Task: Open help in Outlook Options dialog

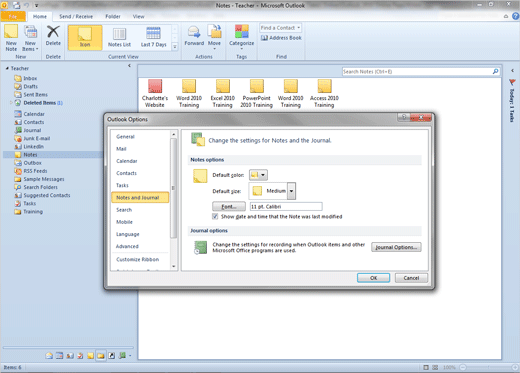Action: tap(404, 117)
